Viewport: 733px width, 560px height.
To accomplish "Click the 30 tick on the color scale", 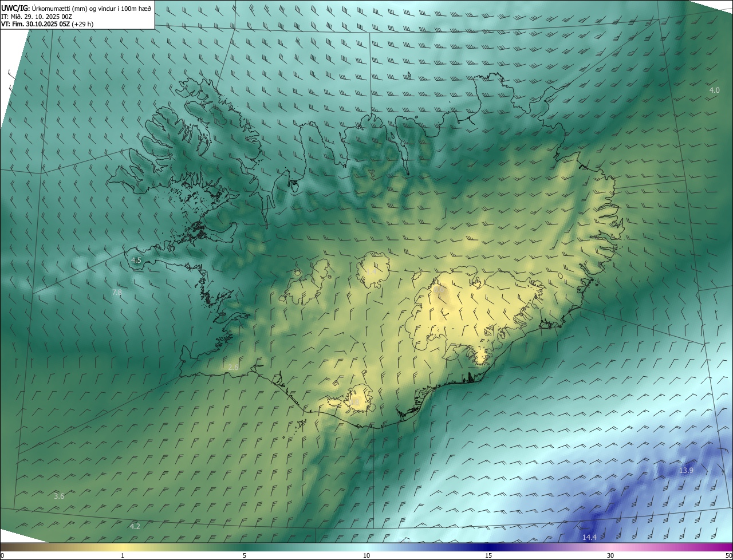I will 610,555.
